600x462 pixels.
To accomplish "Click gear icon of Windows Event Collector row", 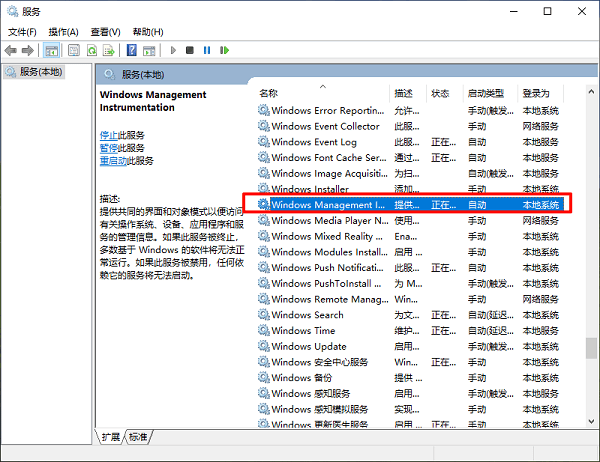I will point(264,126).
